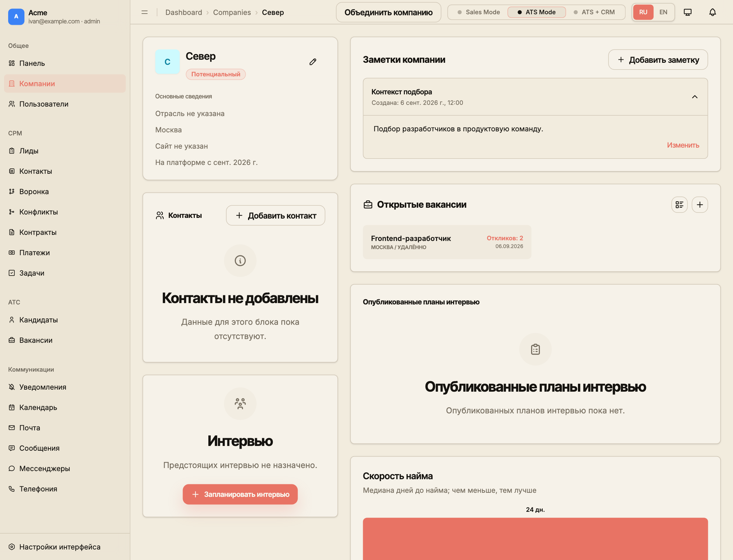Select ATS Mode

click(x=537, y=12)
